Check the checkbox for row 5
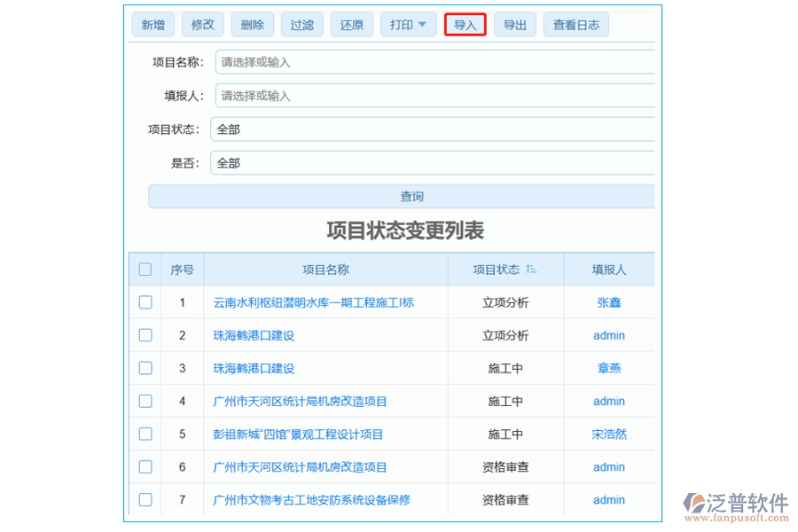 145,434
